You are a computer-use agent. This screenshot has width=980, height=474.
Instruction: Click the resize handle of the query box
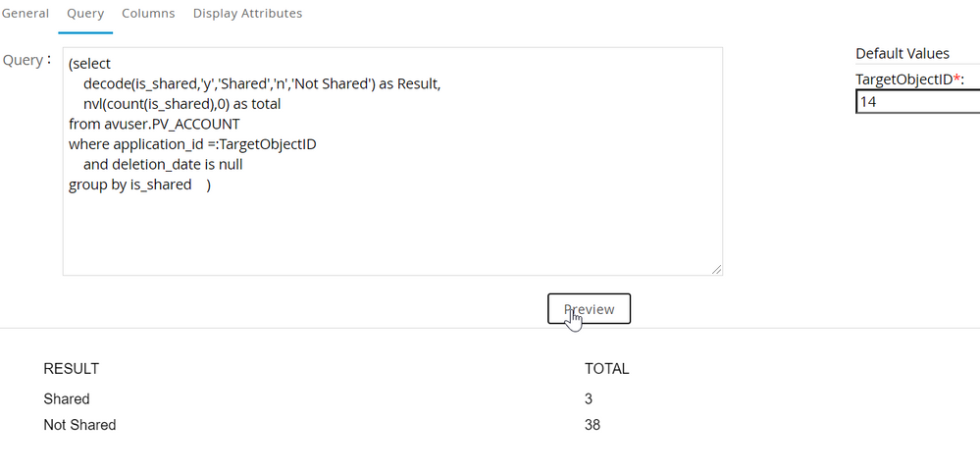click(716, 269)
